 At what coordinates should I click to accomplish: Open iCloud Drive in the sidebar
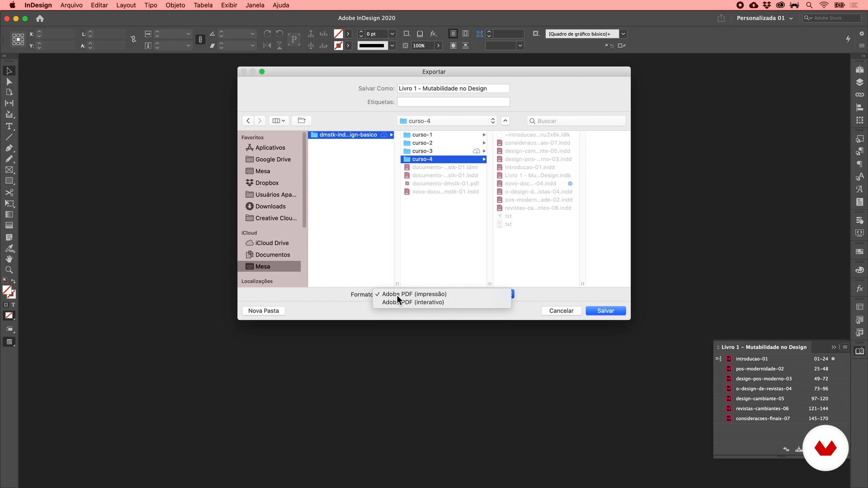pyautogui.click(x=272, y=243)
